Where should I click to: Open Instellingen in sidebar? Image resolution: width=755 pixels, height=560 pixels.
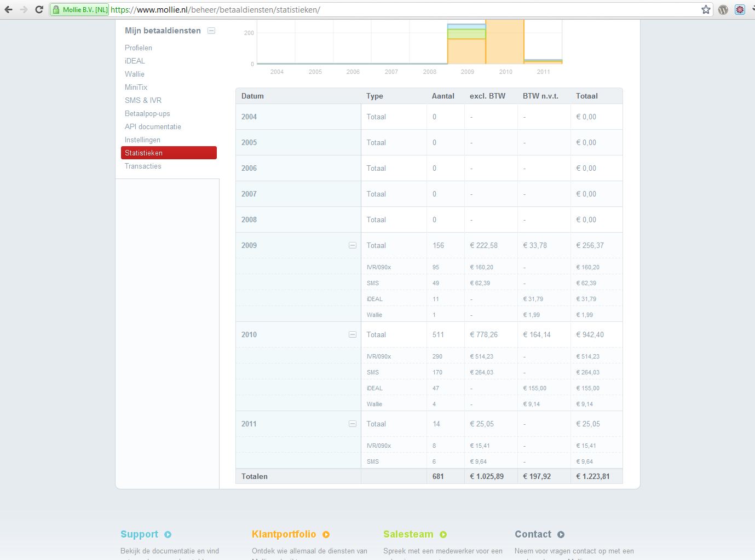coord(142,140)
